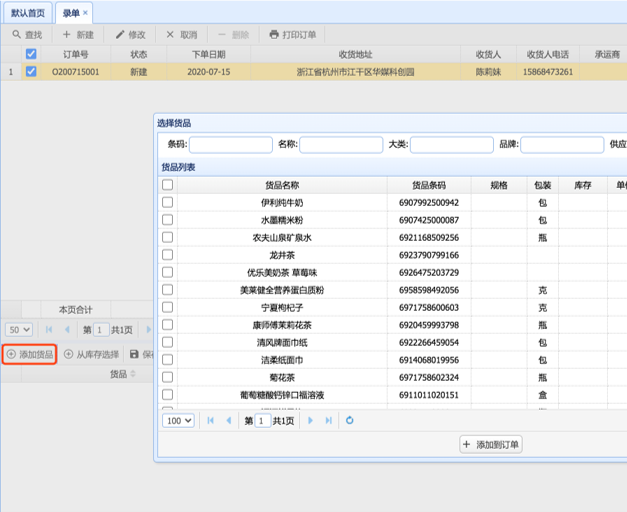Go to previous page in order list pager

tap(67, 330)
